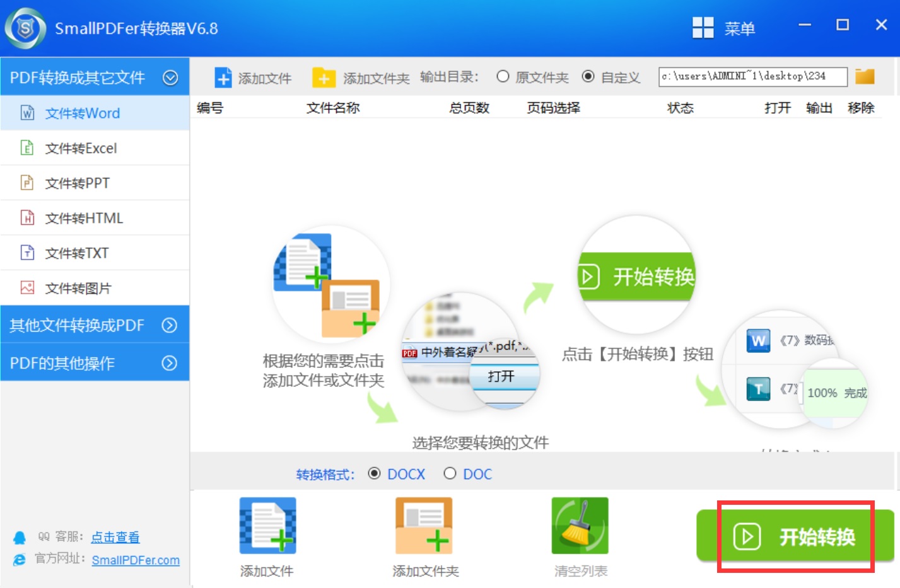Expand the 其他文件转换成PDF section arrow
900x588 pixels.
click(x=170, y=325)
